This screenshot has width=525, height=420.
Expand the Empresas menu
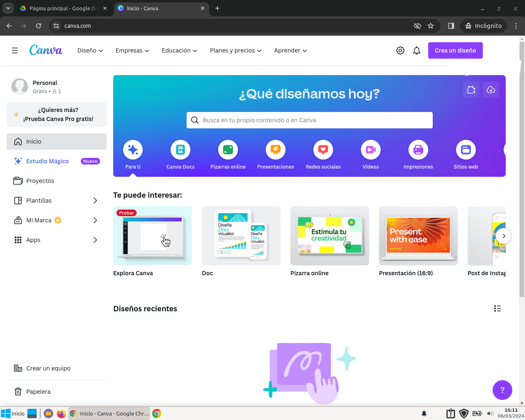coord(132,50)
